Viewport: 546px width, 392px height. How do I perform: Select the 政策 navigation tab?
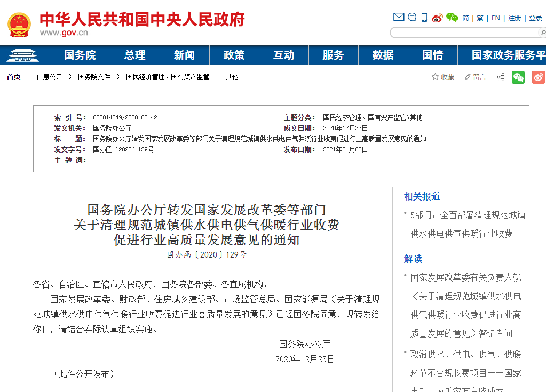[234, 55]
